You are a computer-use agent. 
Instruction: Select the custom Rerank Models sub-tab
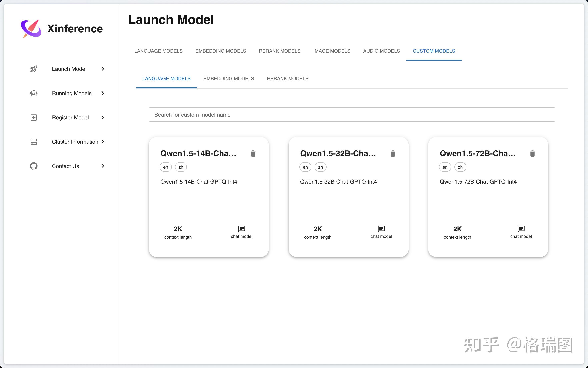pyautogui.click(x=287, y=79)
